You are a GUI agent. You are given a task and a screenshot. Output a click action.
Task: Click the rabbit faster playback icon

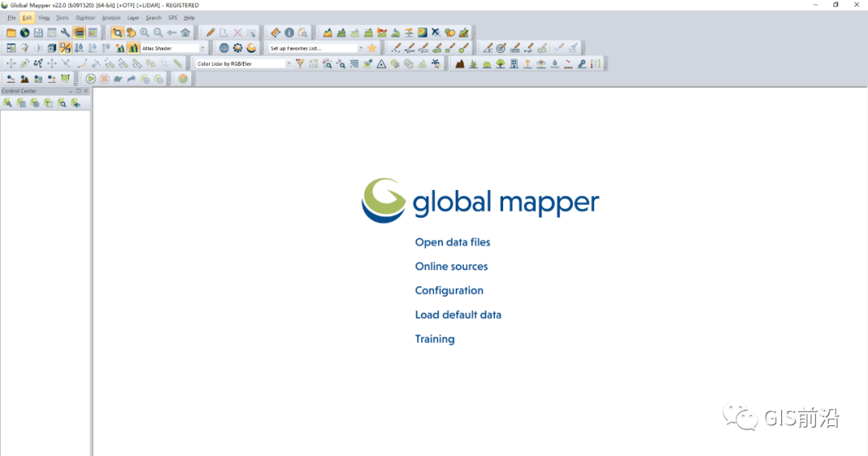(131, 79)
